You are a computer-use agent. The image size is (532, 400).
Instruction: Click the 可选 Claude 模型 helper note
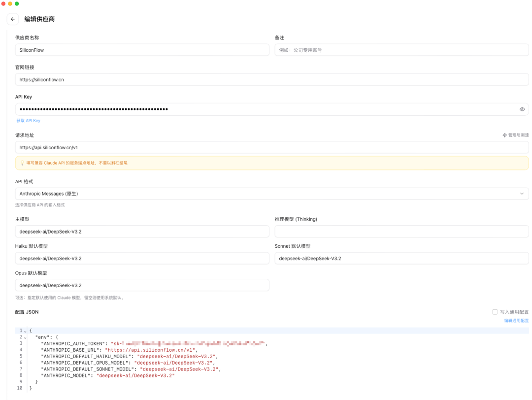70,298
